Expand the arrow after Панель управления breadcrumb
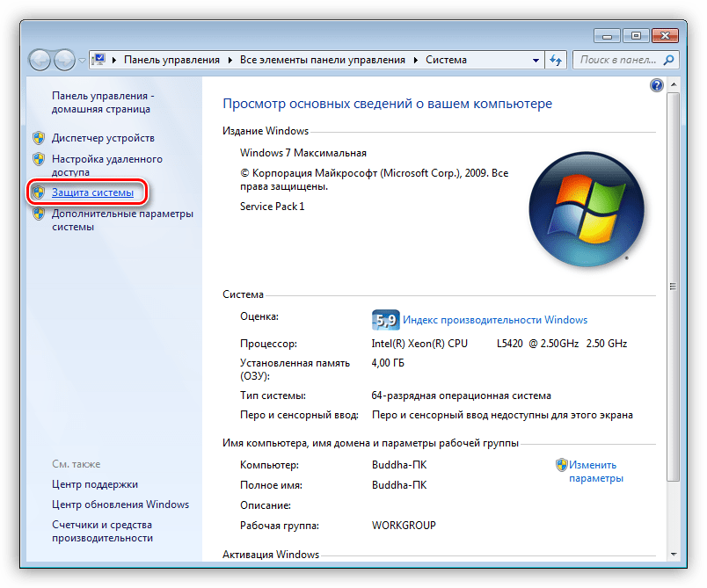This screenshot has width=707, height=588. [230, 60]
